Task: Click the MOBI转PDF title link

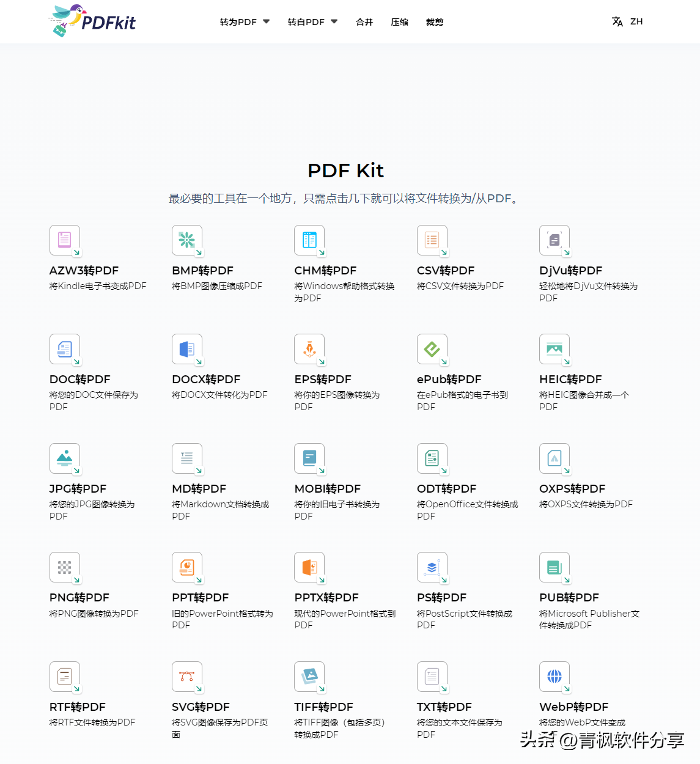Action: [x=328, y=489]
